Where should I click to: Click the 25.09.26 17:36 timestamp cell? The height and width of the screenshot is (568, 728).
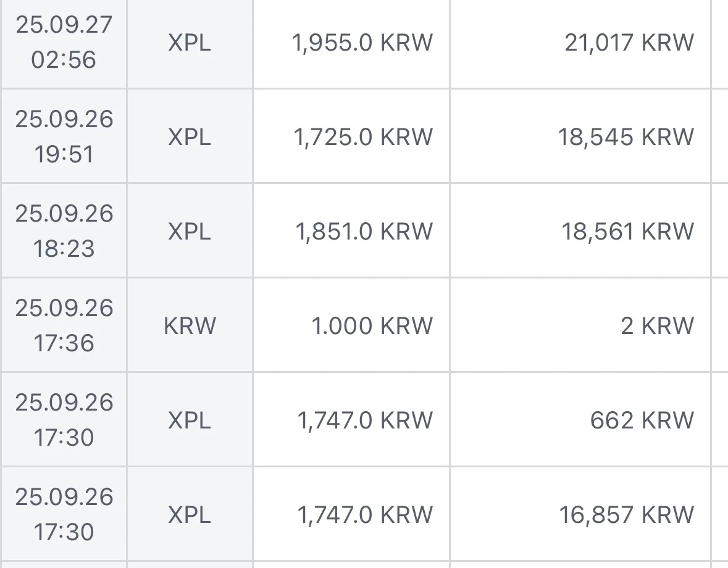point(64,325)
